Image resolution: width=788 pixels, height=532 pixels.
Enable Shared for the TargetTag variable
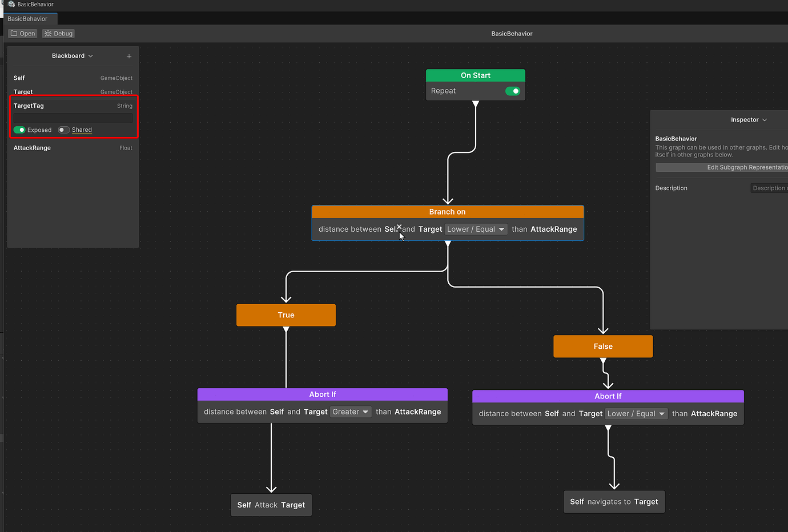pyautogui.click(x=63, y=130)
